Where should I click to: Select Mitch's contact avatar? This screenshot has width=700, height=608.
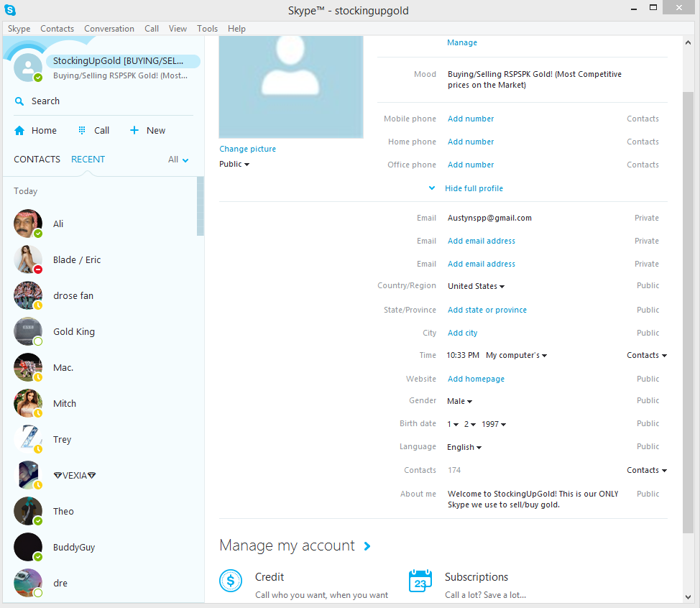coord(28,403)
